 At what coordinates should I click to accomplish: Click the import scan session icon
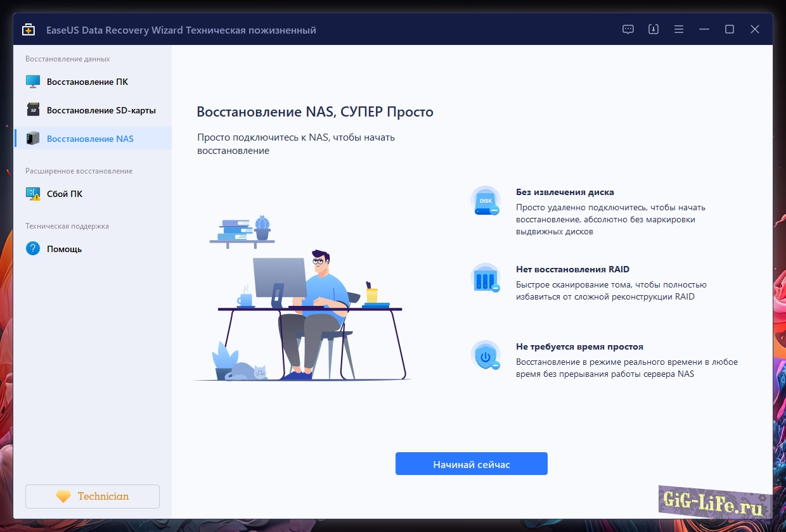[654, 30]
